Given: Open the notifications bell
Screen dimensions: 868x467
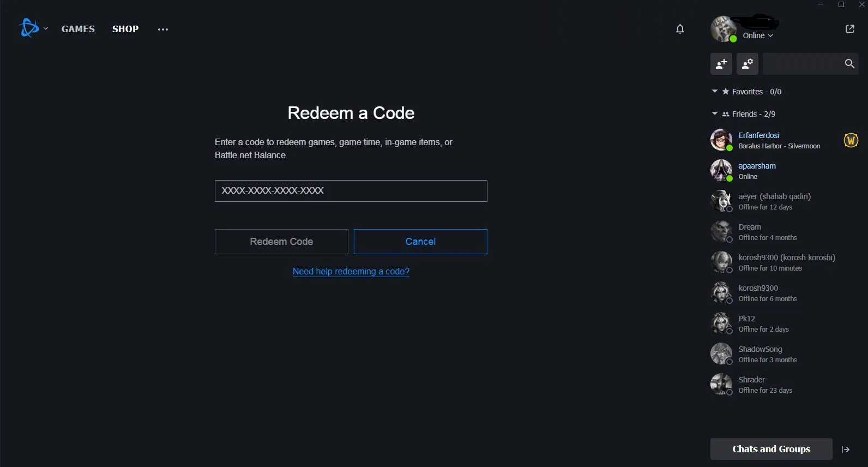Looking at the screenshot, I should pos(680,29).
